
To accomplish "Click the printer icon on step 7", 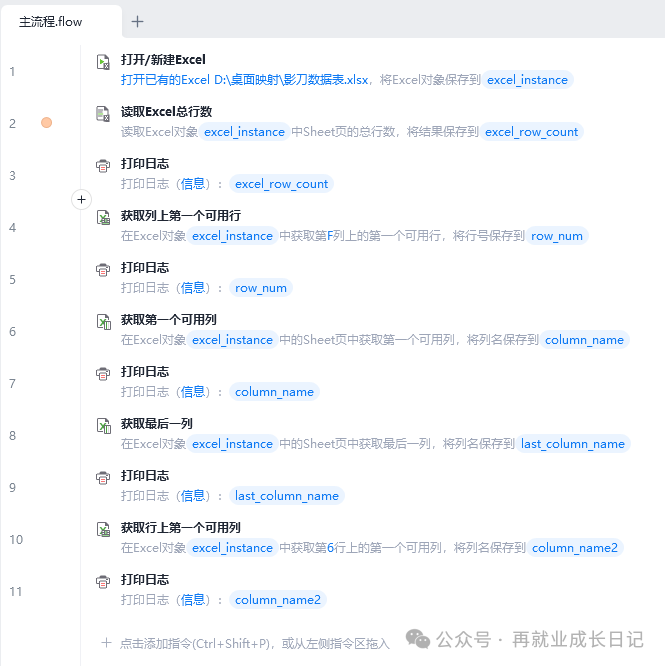I will click(103, 374).
